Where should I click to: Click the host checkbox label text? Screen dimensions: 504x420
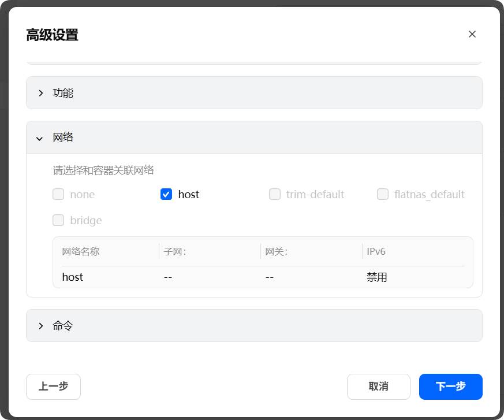tap(189, 194)
